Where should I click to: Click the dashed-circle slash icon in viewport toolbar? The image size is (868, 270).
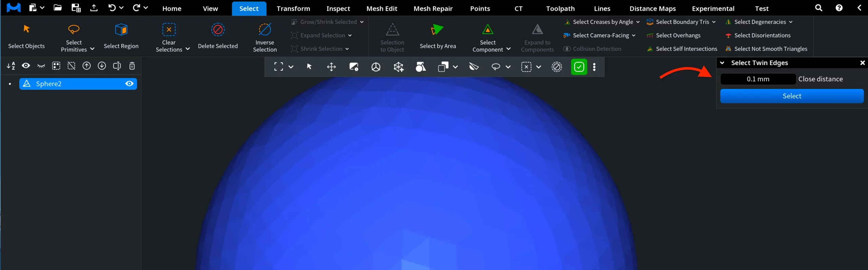pos(557,67)
